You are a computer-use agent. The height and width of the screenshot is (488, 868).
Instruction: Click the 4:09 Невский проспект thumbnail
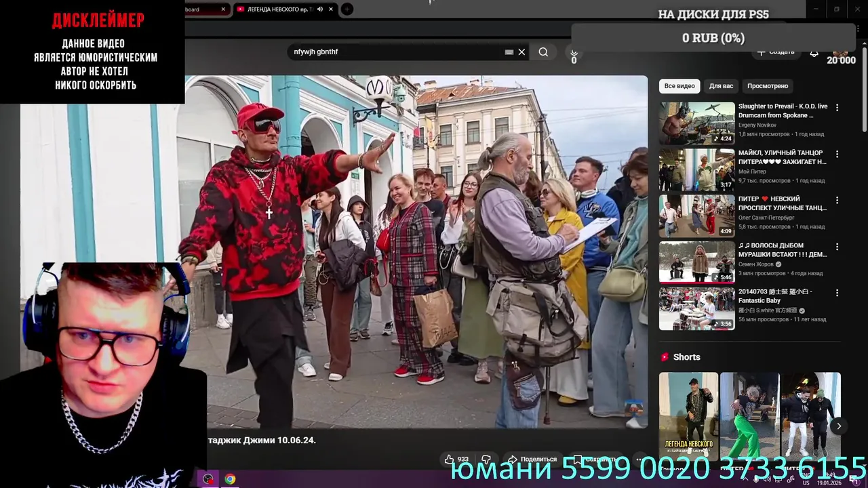(x=696, y=216)
